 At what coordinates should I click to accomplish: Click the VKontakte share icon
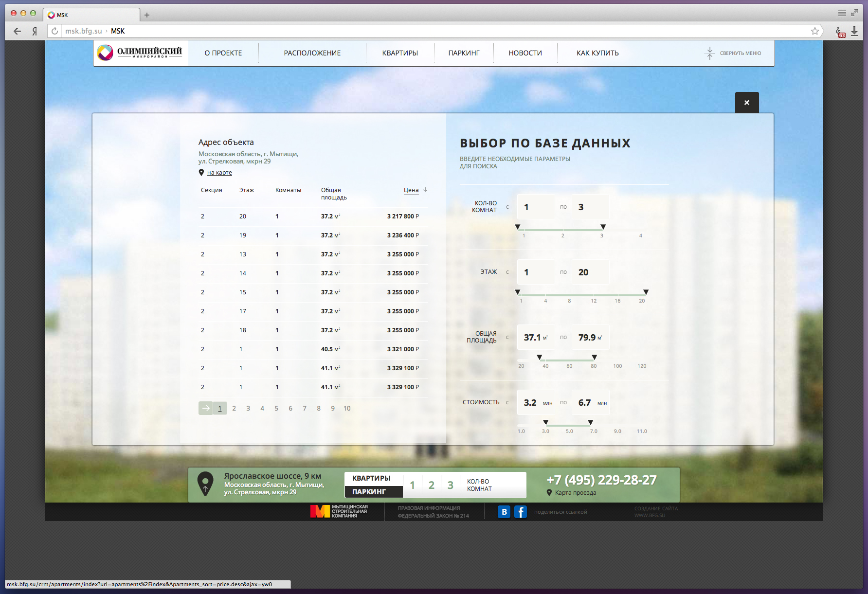(x=504, y=512)
